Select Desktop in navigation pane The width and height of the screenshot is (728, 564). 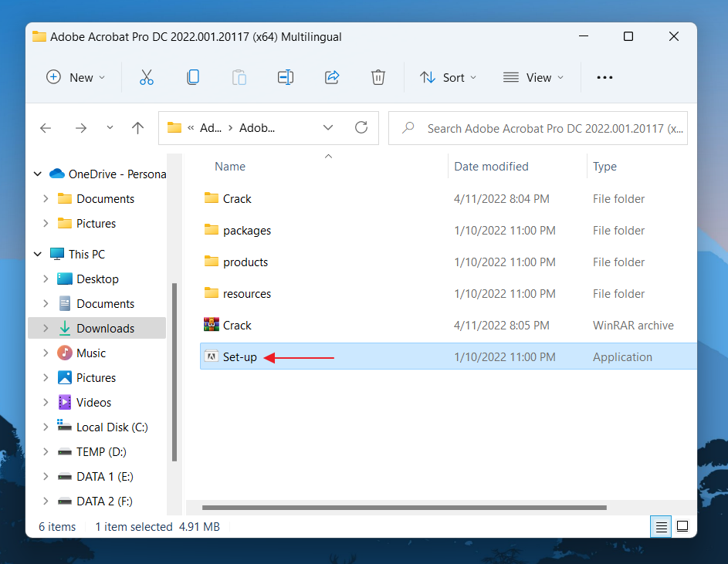coord(97,279)
